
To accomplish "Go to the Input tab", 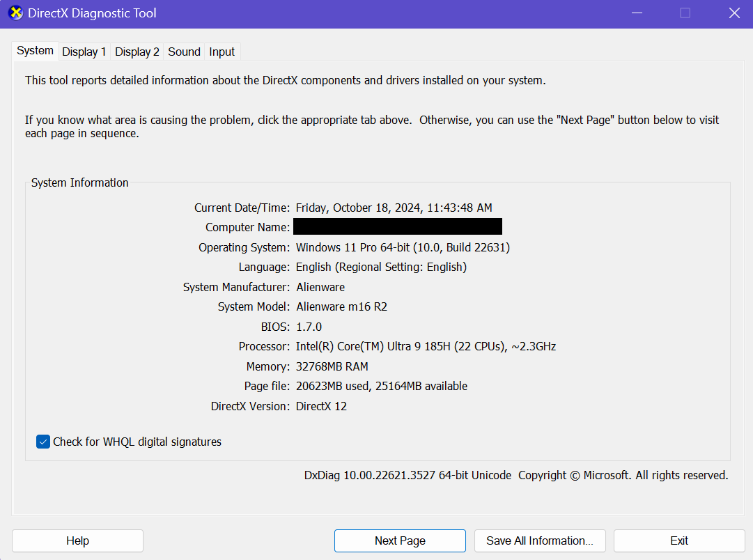I will [x=222, y=52].
